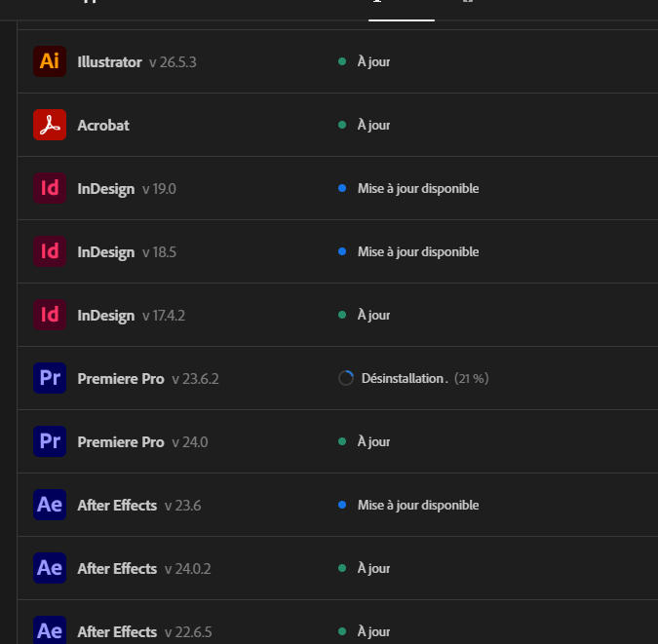The height and width of the screenshot is (644, 658).
Task: Click the After Effects v 22.6.5 icon
Action: [50, 630]
